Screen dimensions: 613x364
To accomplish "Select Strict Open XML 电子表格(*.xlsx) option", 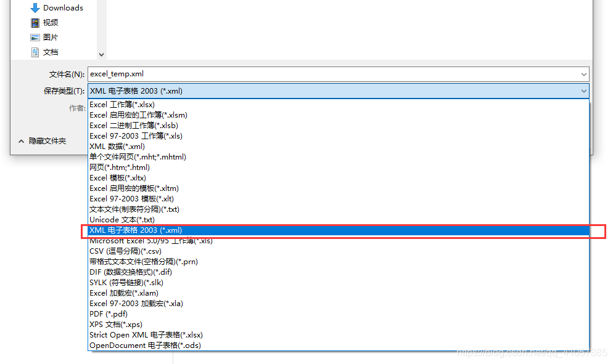I will click(x=339, y=335).
